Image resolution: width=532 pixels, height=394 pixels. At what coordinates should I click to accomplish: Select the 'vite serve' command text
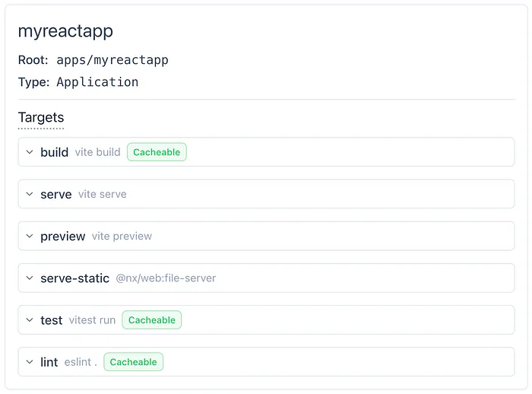point(102,194)
